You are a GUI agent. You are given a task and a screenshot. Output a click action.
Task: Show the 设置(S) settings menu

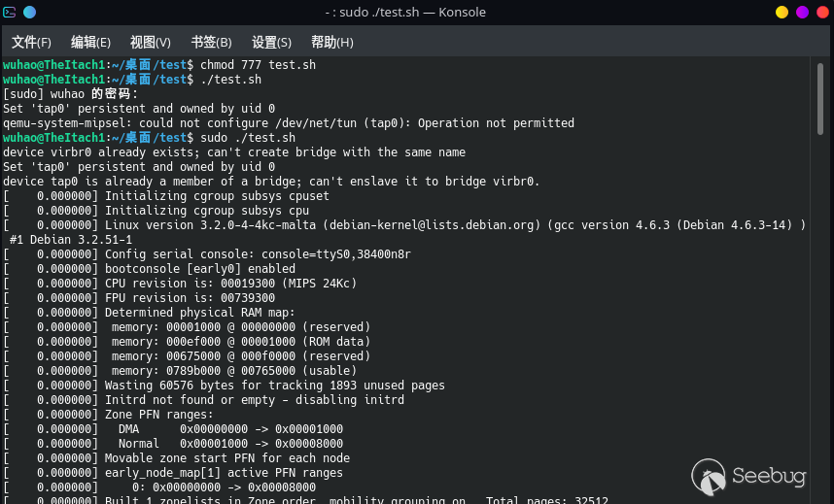pos(271,43)
